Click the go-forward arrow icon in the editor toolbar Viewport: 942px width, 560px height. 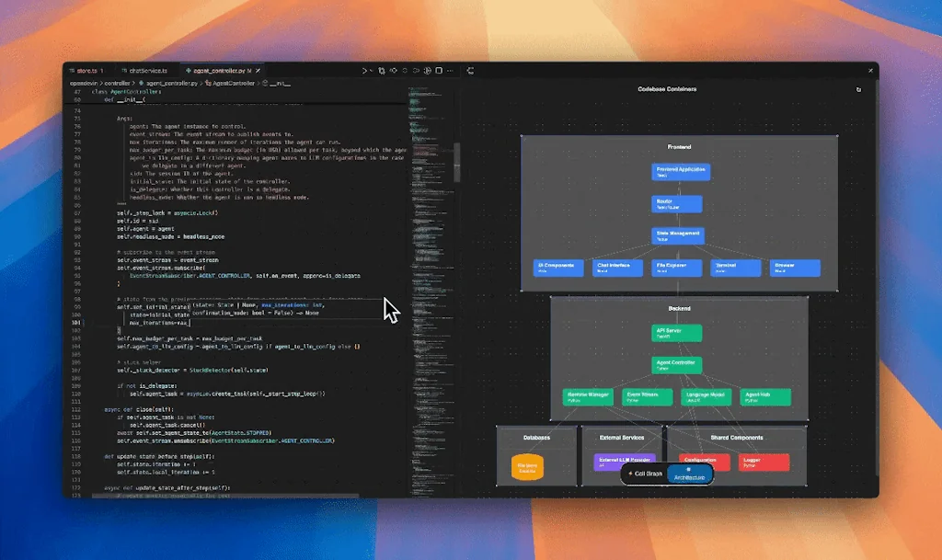coord(416,70)
